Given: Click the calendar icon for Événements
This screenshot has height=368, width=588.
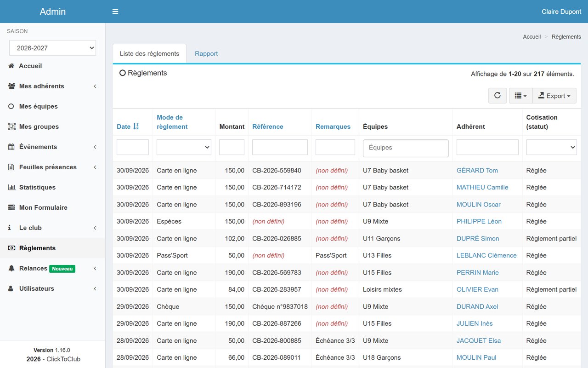Looking at the screenshot, I should pos(11,147).
